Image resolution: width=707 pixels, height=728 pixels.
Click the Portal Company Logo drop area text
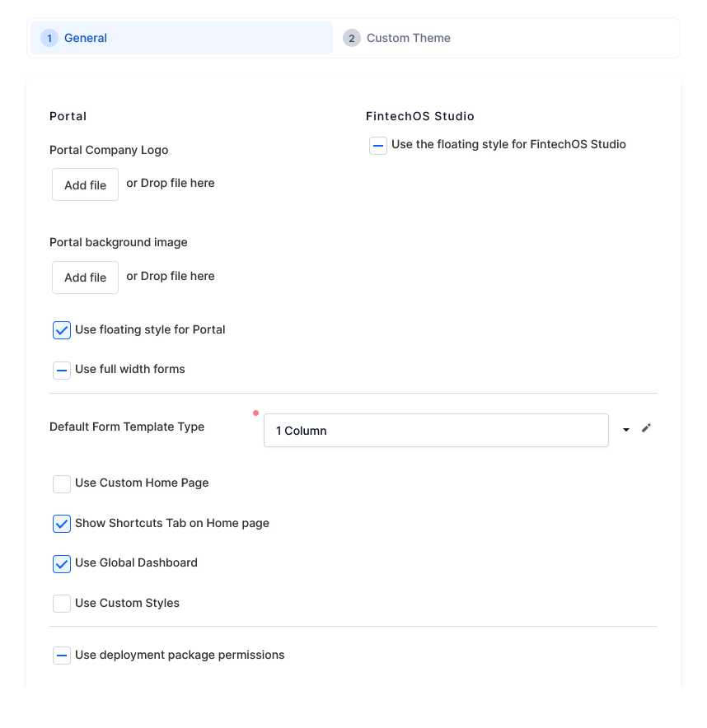coord(171,184)
